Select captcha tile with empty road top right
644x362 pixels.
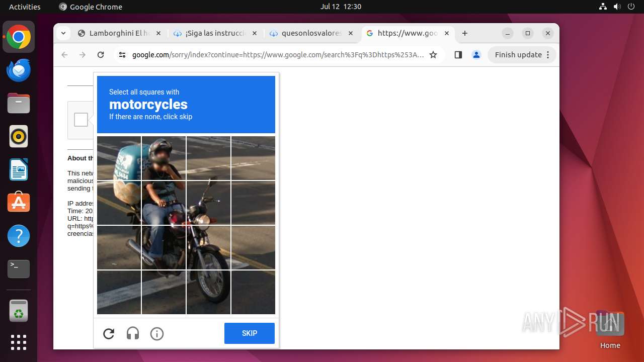[253, 158]
